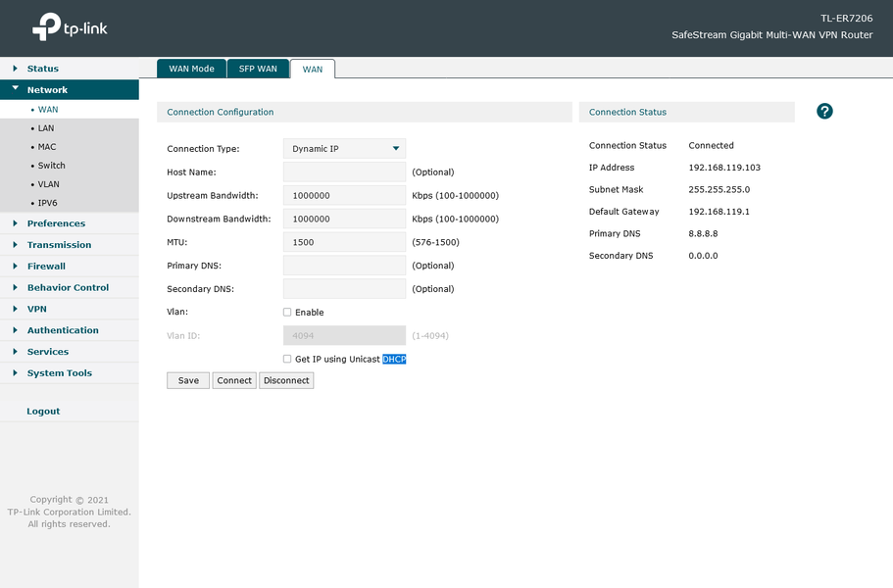893x588 pixels.
Task: Click the TL-ER7206 model name
Action: click(x=846, y=19)
